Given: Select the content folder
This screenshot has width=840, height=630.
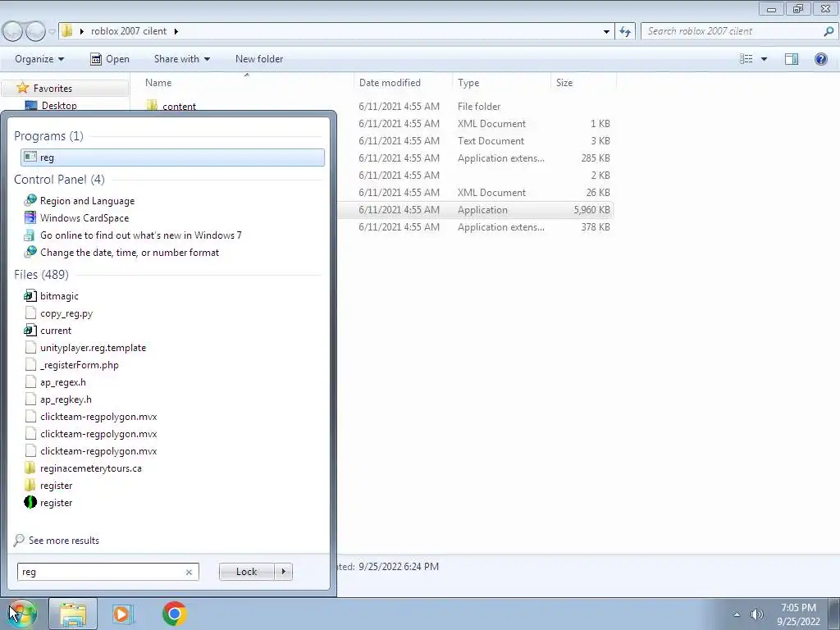Looking at the screenshot, I should coord(179,106).
